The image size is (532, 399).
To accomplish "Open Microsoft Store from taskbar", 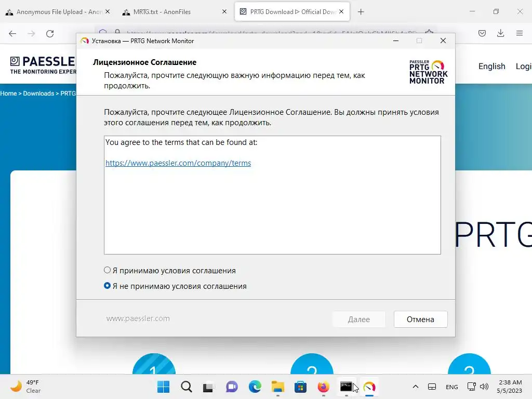I will [x=300, y=387].
